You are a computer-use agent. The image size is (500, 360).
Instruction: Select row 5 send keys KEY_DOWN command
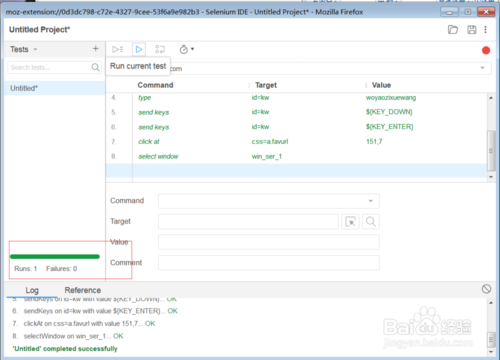pos(297,112)
